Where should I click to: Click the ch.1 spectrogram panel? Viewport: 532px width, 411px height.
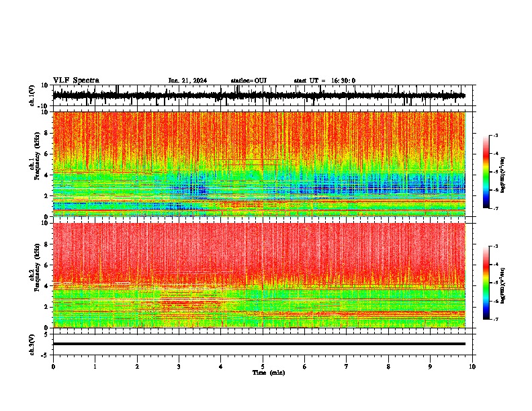coord(259,164)
